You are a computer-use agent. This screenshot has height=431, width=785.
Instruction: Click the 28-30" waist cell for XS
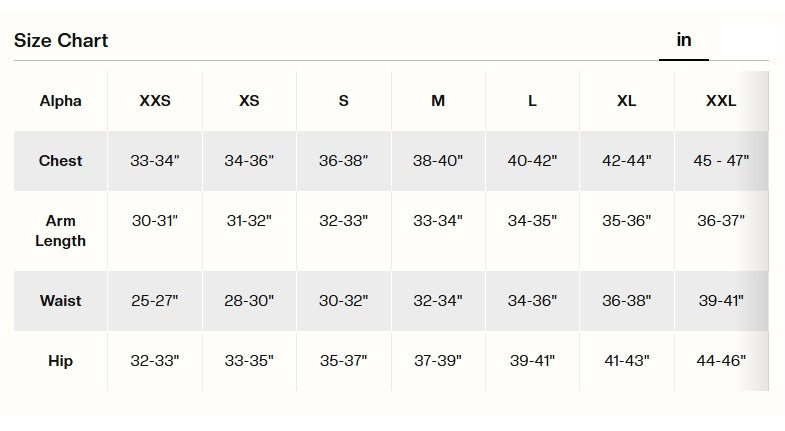click(x=249, y=301)
